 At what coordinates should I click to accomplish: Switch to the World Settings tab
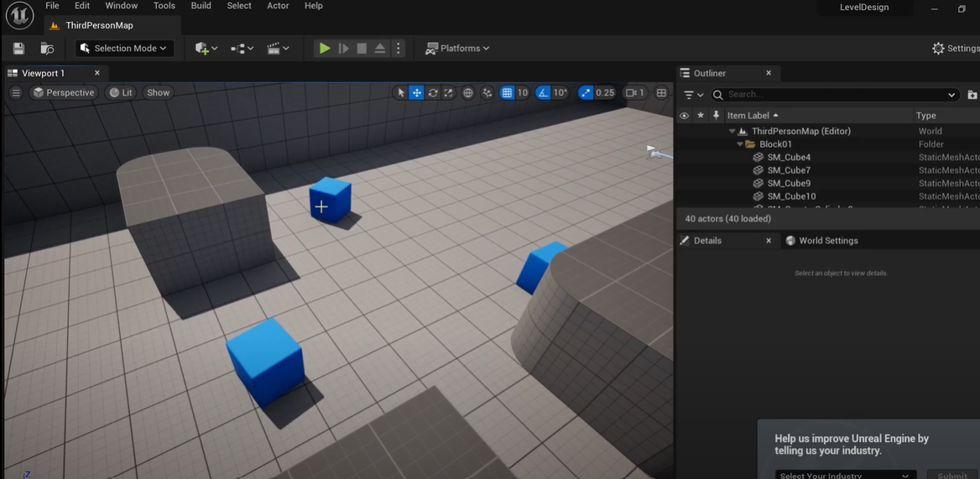827,241
